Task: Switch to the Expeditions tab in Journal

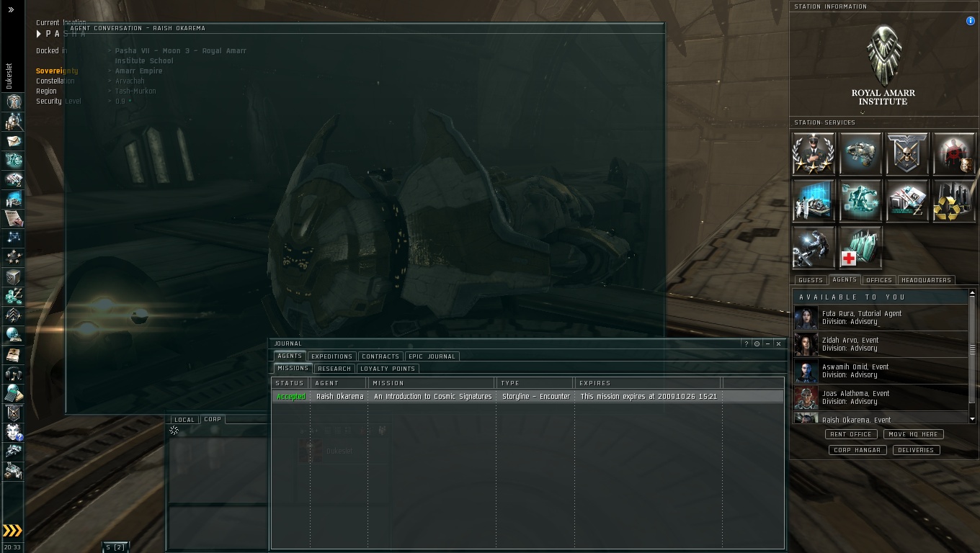Action: click(x=331, y=356)
